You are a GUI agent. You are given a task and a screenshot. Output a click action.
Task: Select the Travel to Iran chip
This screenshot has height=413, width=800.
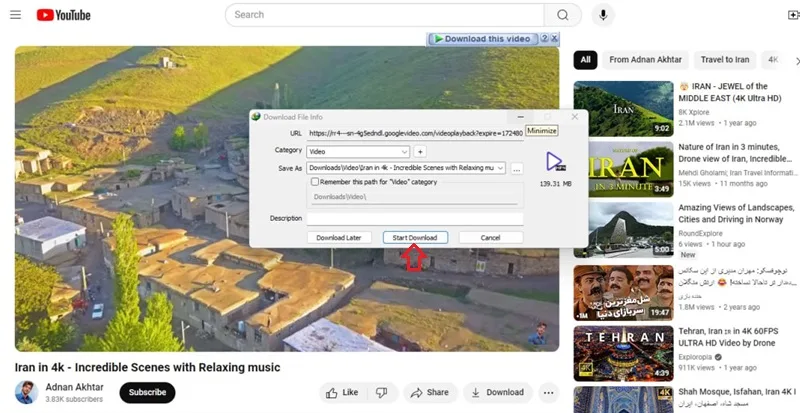[724, 60]
